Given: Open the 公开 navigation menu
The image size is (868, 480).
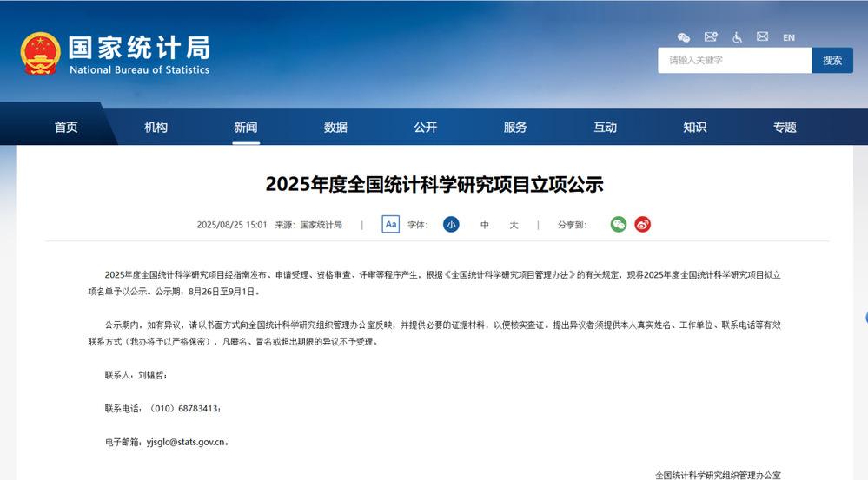Looking at the screenshot, I should coord(425,128).
